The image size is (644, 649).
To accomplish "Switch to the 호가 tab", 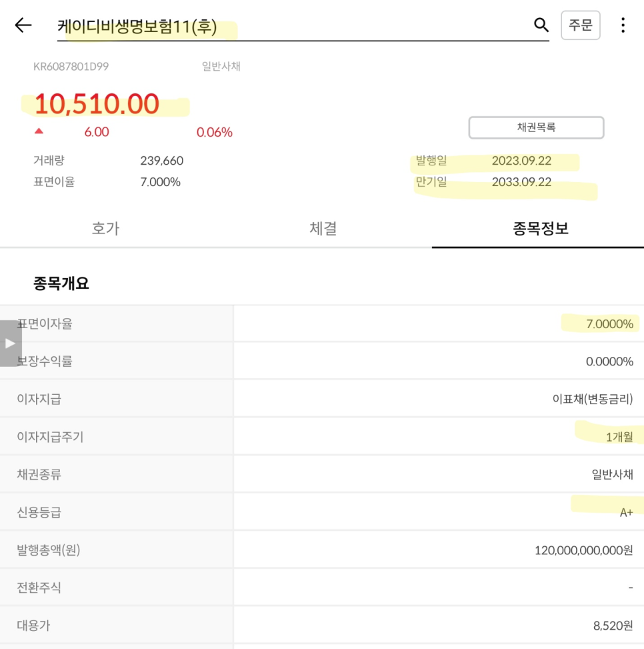I will (x=105, y=229).
